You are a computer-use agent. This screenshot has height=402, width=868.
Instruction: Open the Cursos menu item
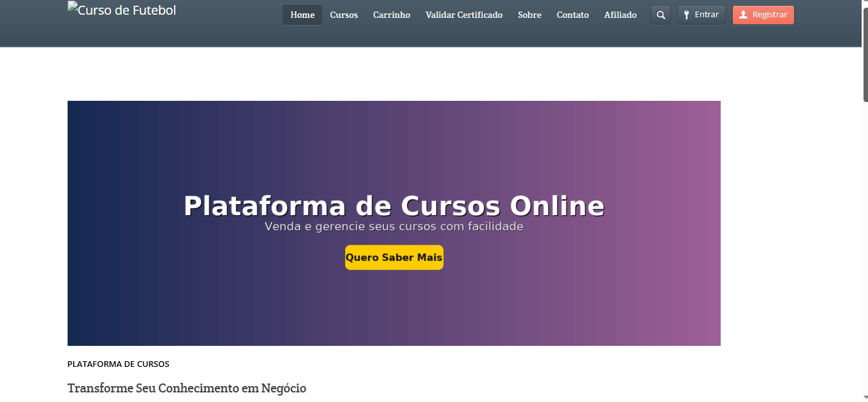[x=344, y=15]
